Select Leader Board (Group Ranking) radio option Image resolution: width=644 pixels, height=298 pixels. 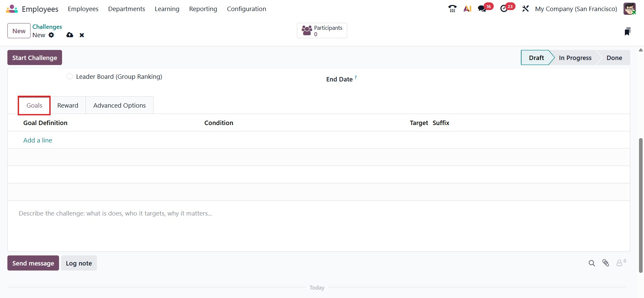click(x=69, y=76)
